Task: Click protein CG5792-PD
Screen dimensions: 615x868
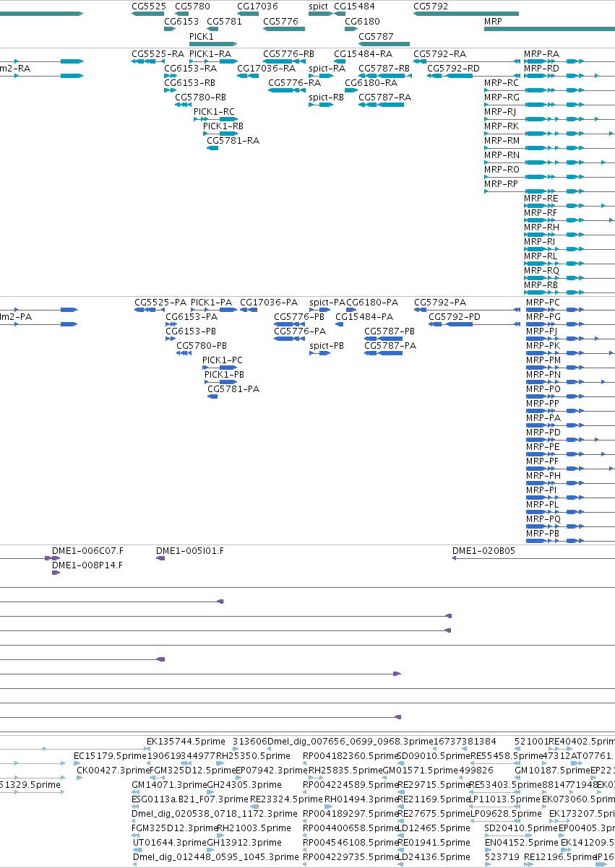Action: coord(455,317)
